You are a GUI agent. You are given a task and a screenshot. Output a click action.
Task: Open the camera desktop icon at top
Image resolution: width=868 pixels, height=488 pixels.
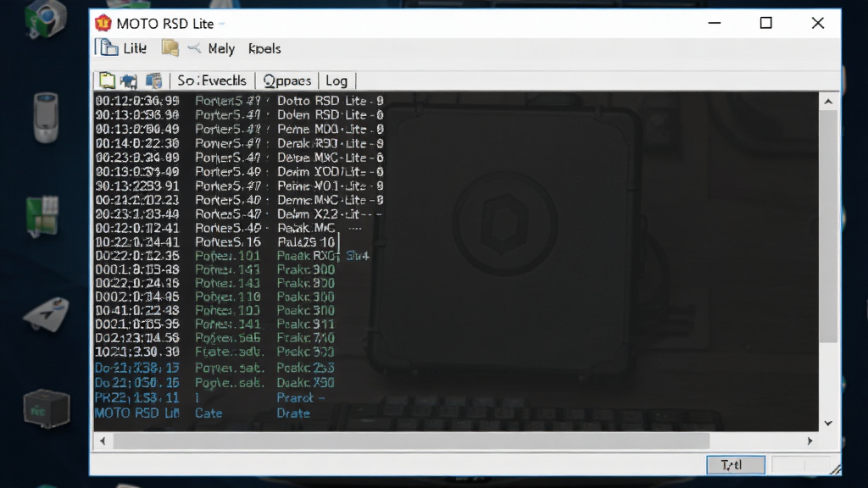46,19
